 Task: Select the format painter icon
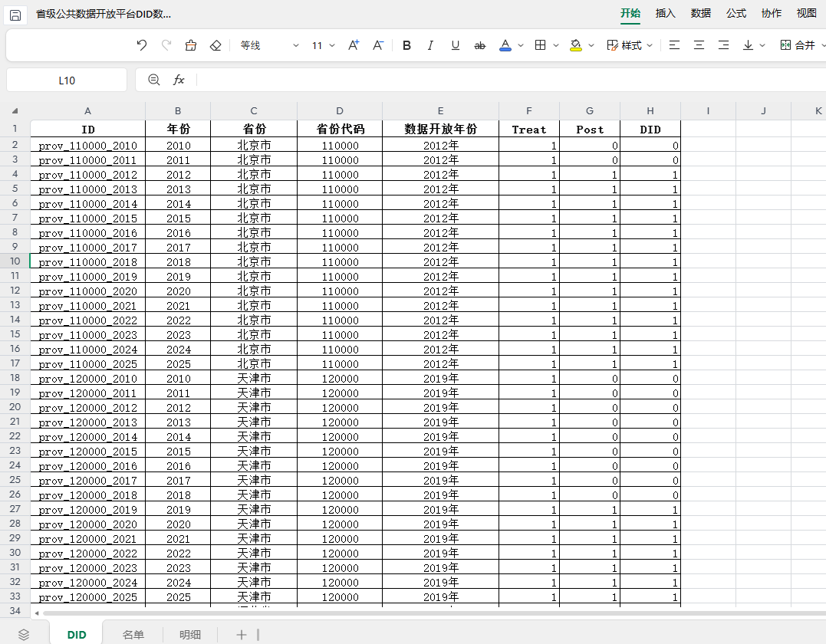pos(191,45)
